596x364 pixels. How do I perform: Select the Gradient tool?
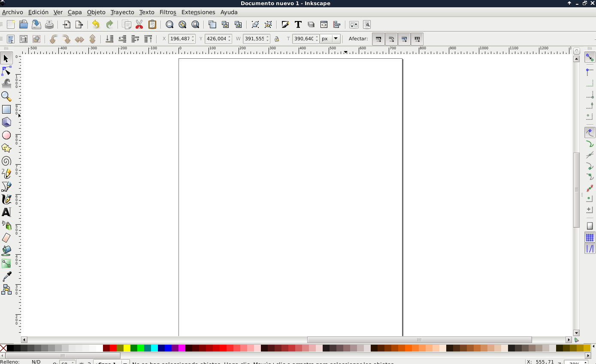[x=6, y=264]
